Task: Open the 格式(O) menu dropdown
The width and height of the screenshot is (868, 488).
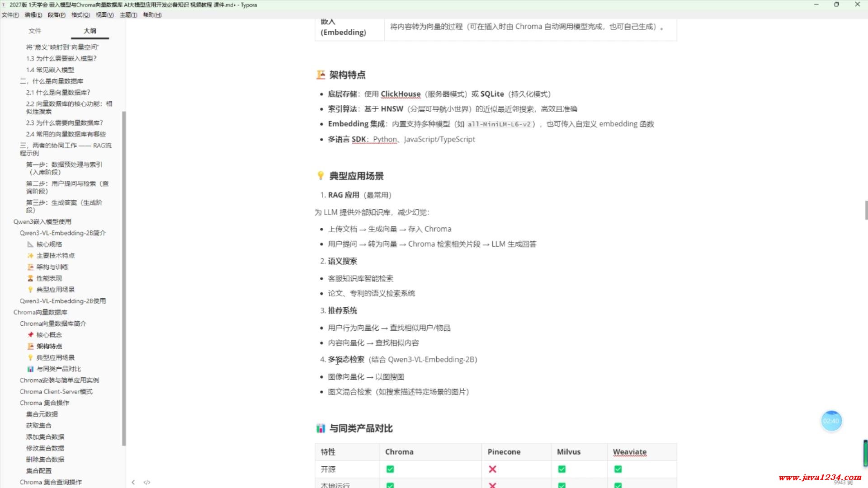Action: 80,15
